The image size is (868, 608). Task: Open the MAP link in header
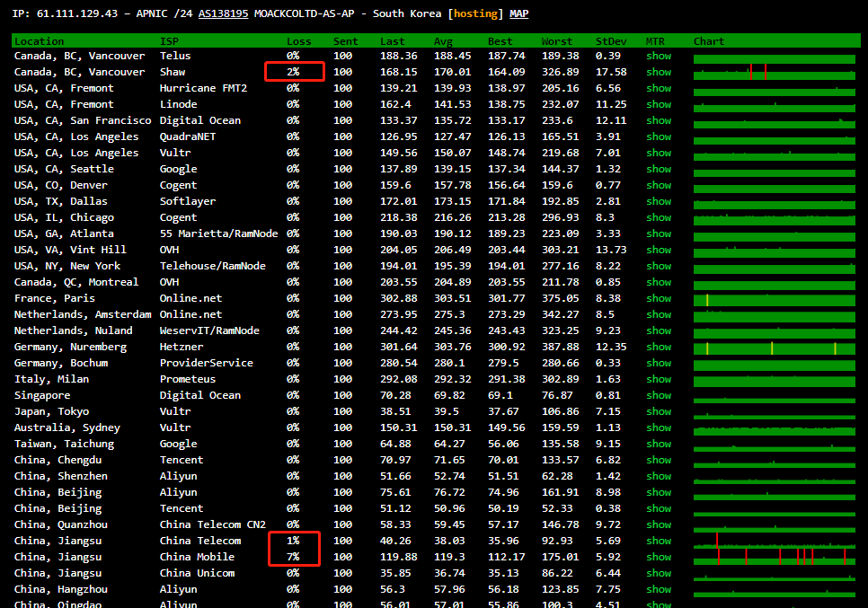[518, 13]
